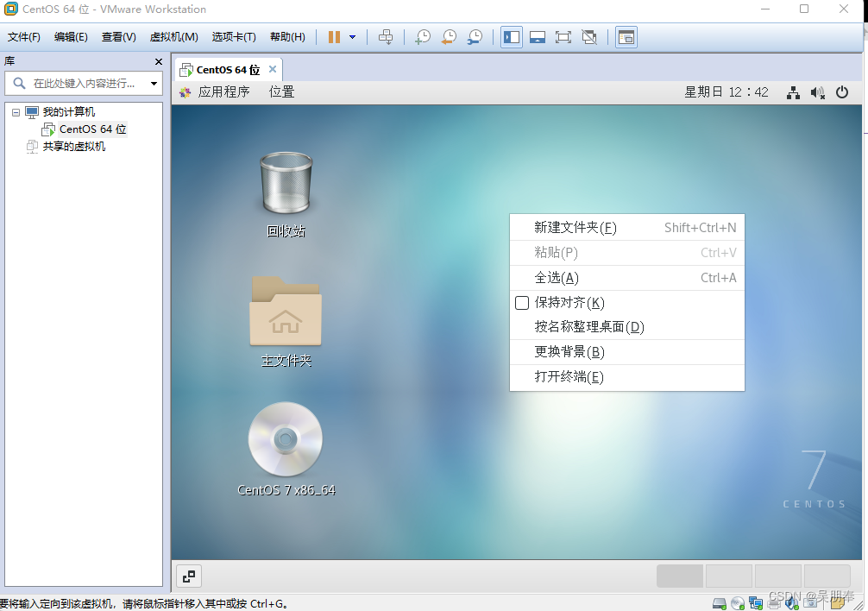Click the sound device icon in the status bar
The height and width of the screenshot is (611, 868).
[792, 602]
